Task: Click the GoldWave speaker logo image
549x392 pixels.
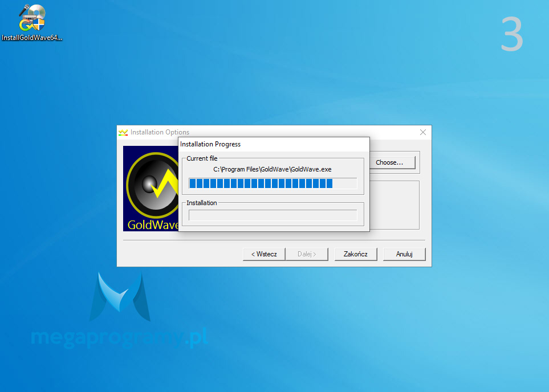Action: 151,188
